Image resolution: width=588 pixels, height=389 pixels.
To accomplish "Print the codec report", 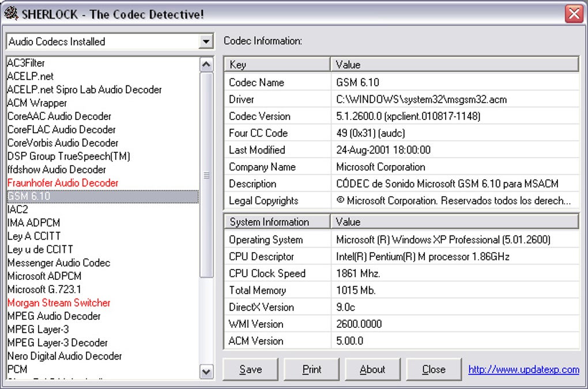I will (x=312, y=369).
